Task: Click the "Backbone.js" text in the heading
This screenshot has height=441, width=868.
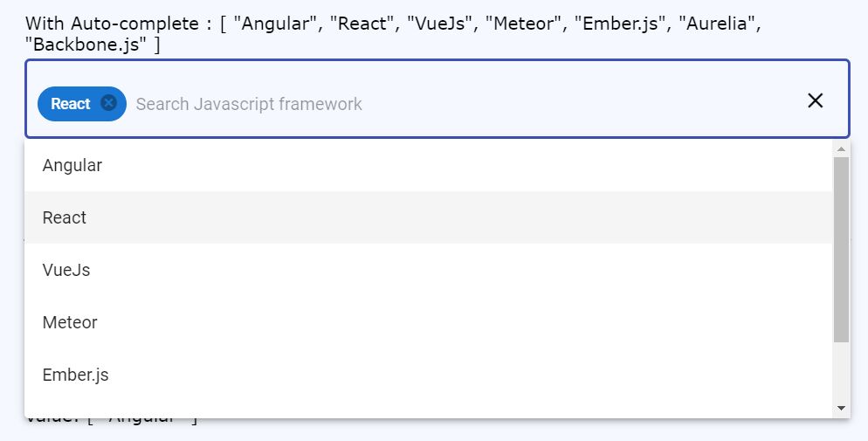Action: 86,45
